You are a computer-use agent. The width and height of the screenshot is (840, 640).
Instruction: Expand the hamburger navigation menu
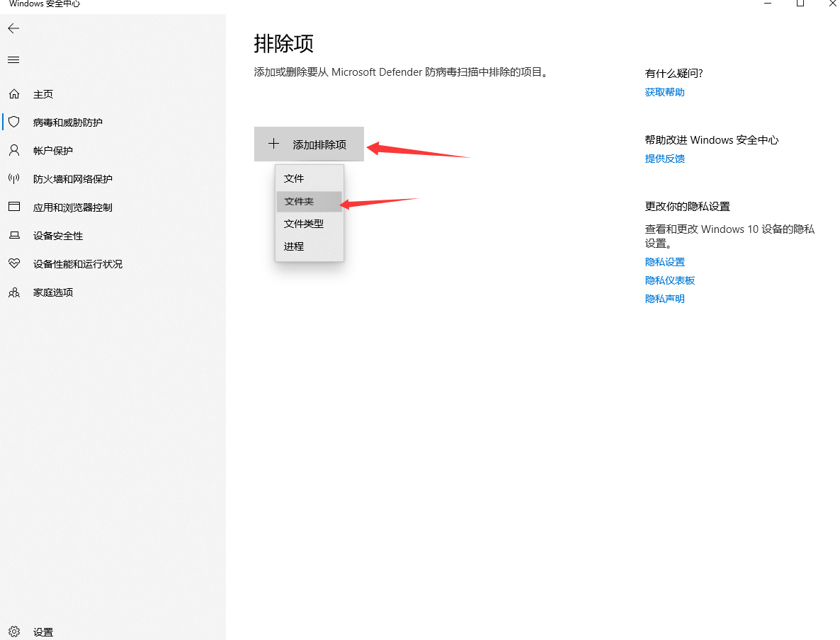tap(13, 60)
